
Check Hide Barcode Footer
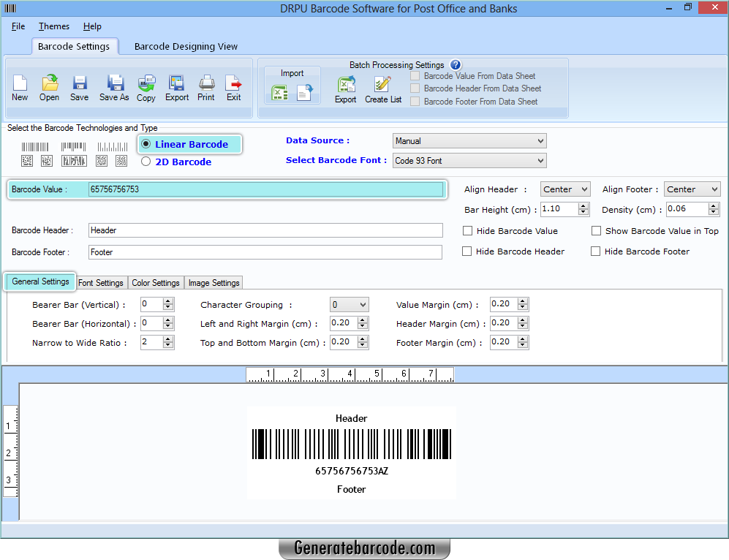tap(595, 251)
